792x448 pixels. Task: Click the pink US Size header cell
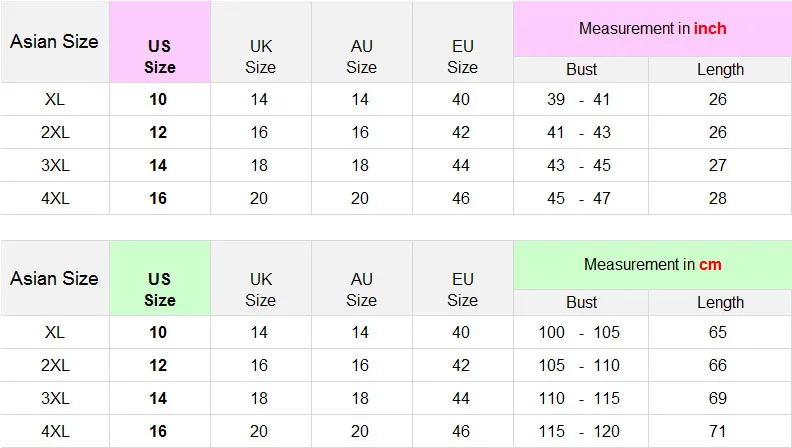160,56
